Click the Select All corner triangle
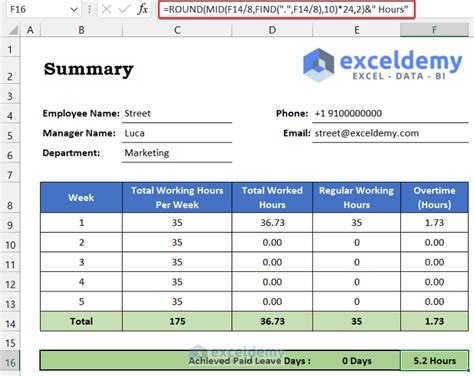This screenshot has height=376, width=474. click(13, 30)
